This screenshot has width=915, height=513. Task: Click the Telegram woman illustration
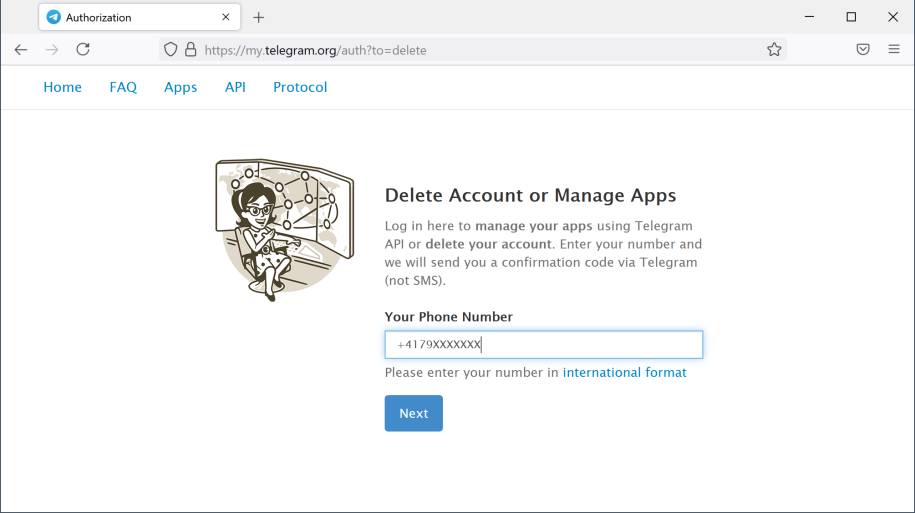tap(285, 230)
